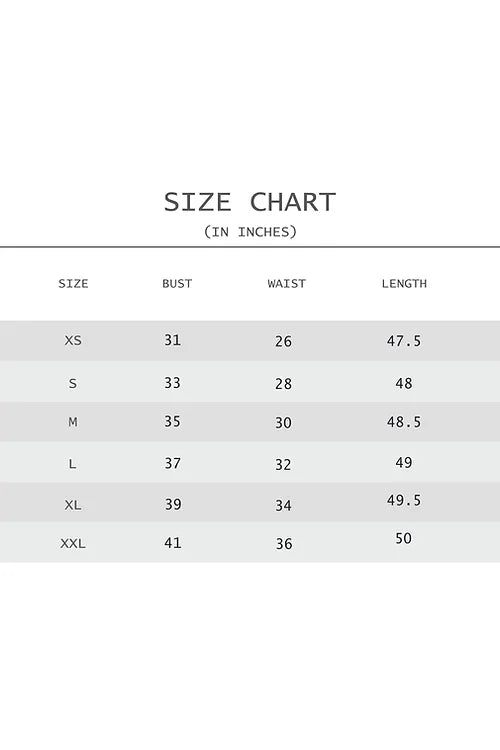The width and height of the screenshot is (500, 750).
Task: Select the S size row label
Action: click(x=73, y=383)
